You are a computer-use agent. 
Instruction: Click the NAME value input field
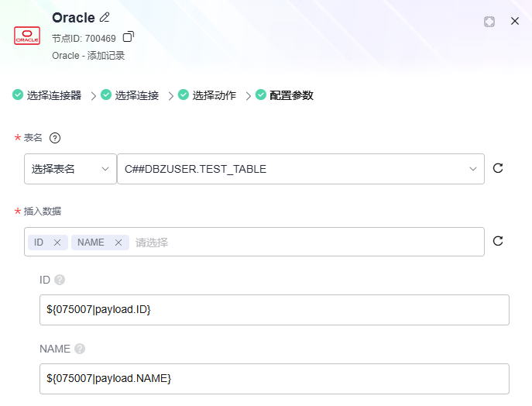point(274,379)
